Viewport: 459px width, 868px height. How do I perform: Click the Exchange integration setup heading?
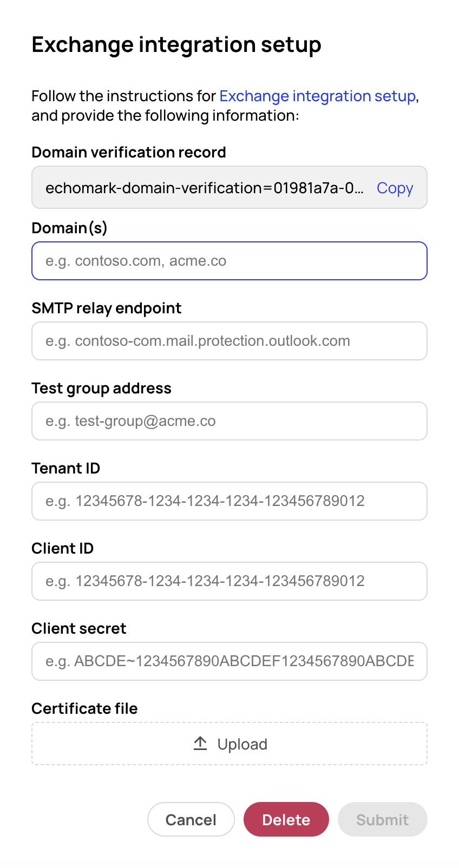click(176, 44)
